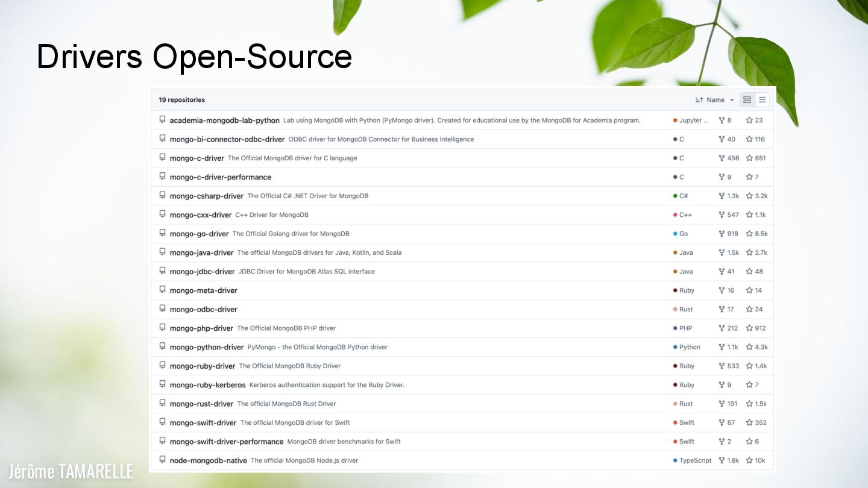Click the repo icon beside mongo-csharp-driver

162,196
